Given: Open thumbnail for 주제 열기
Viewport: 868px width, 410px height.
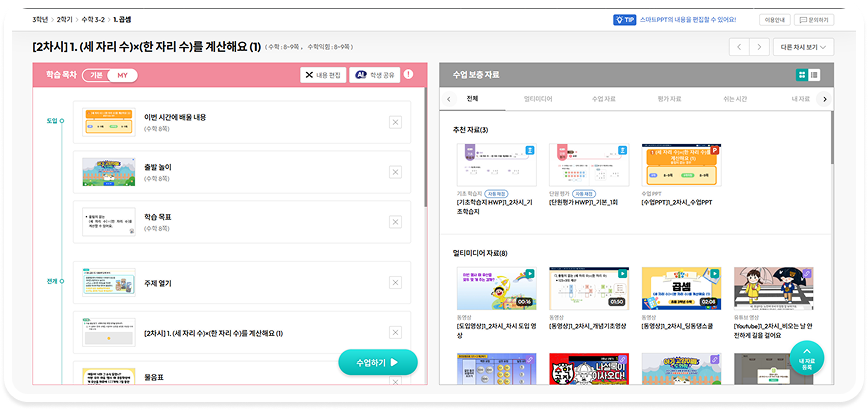Looking at the screenshot, I should pos(108,283).
